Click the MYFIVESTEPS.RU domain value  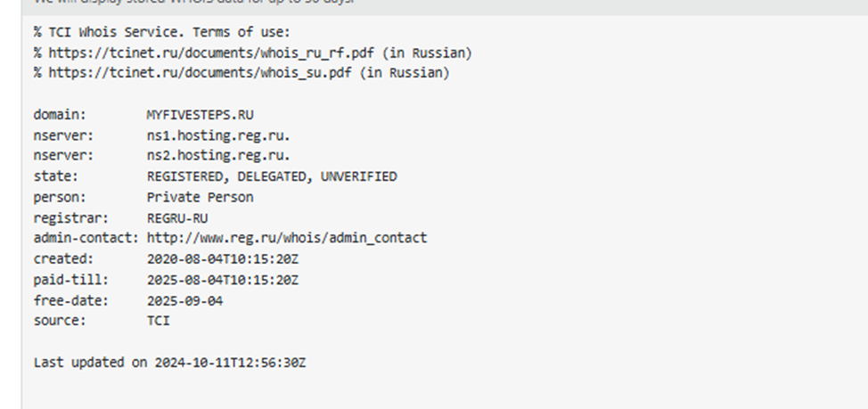(x=200, y=115)
